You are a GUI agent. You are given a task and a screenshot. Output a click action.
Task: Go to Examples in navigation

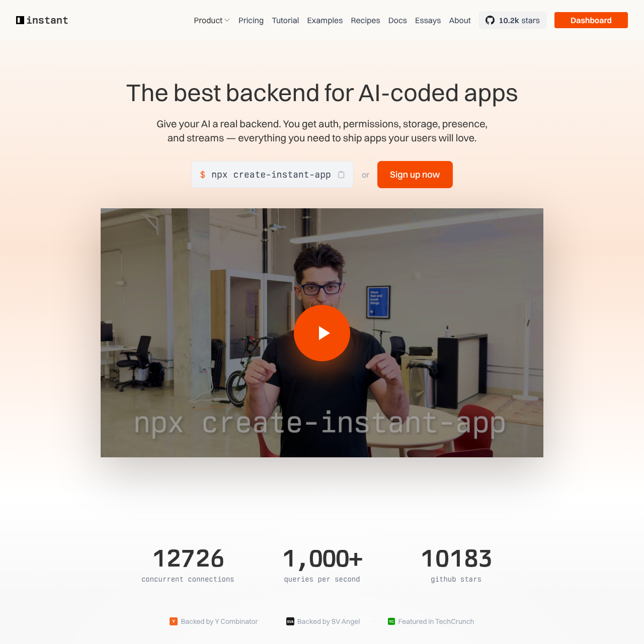pos(325,21)
